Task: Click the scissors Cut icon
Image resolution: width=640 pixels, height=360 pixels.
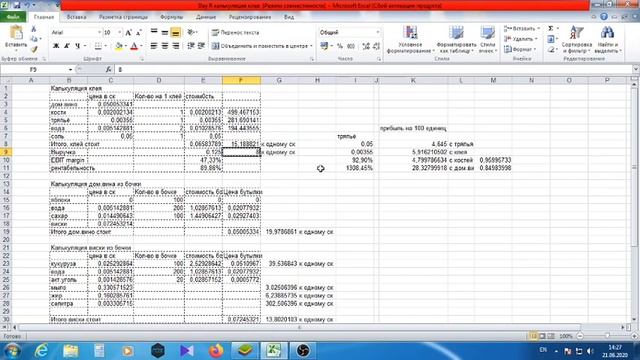Action: tap(33, 29)
